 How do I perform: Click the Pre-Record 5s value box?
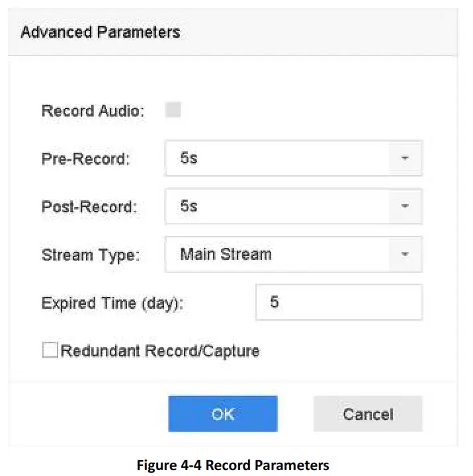278,159
